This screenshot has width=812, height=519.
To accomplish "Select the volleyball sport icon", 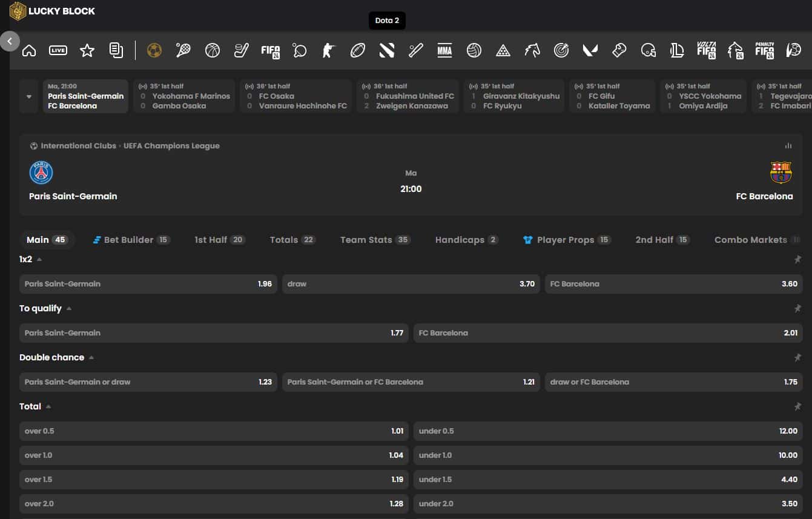I will coord(474,51).
